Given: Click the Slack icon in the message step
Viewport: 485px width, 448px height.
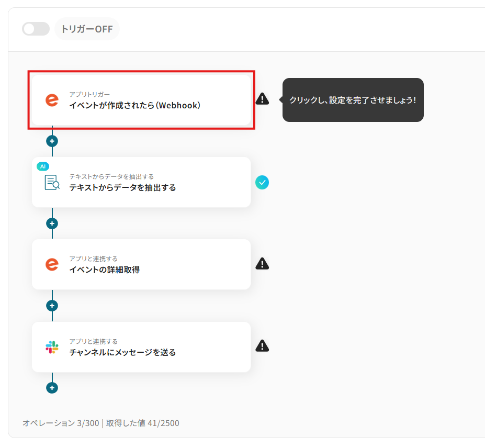Looking at the screenshot, I should [x=52, y=347].
